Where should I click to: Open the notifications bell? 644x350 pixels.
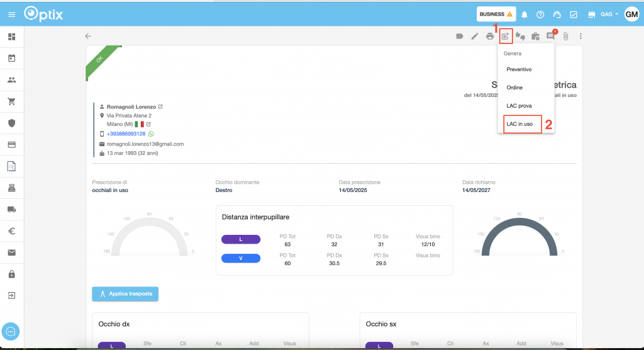point(525,14)
